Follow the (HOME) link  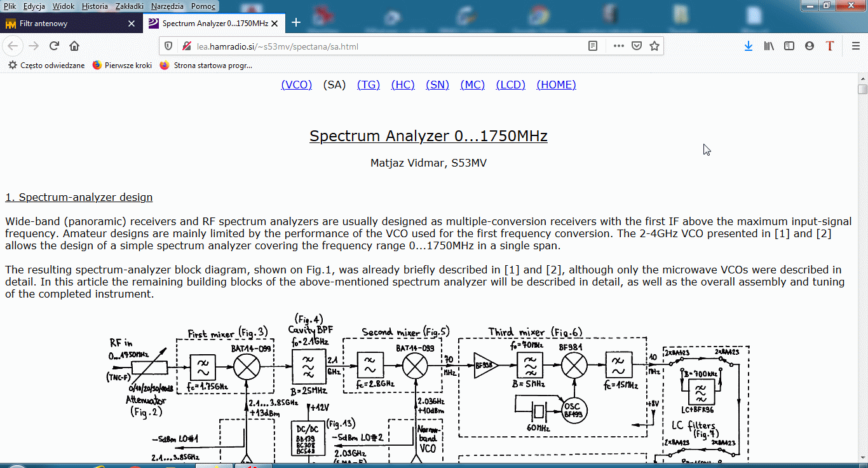[556, 85]
